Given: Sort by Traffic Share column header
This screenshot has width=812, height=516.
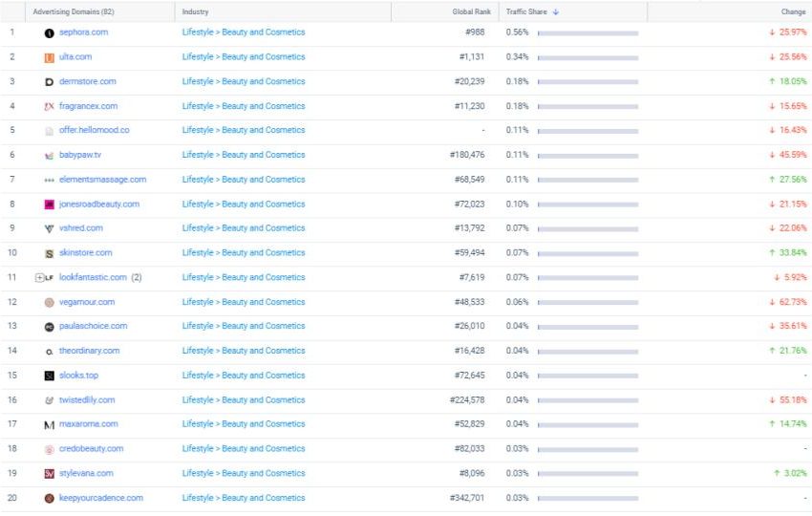Looking at the screenshot, I should coord(526,11).
